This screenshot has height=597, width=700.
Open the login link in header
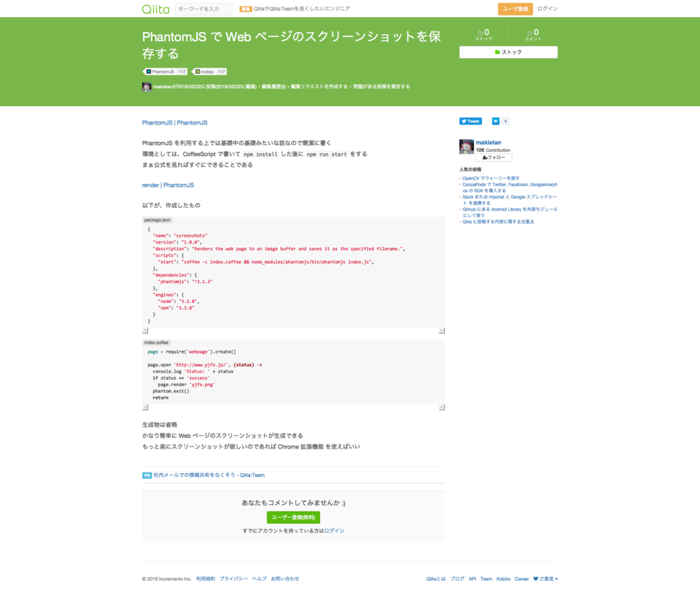tap(548, 9)
